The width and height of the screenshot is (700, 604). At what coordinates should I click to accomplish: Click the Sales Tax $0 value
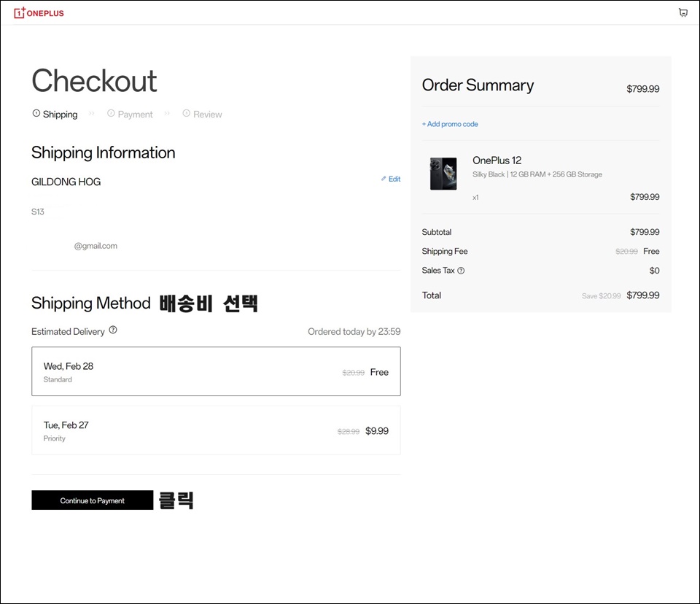pos(654,271)
